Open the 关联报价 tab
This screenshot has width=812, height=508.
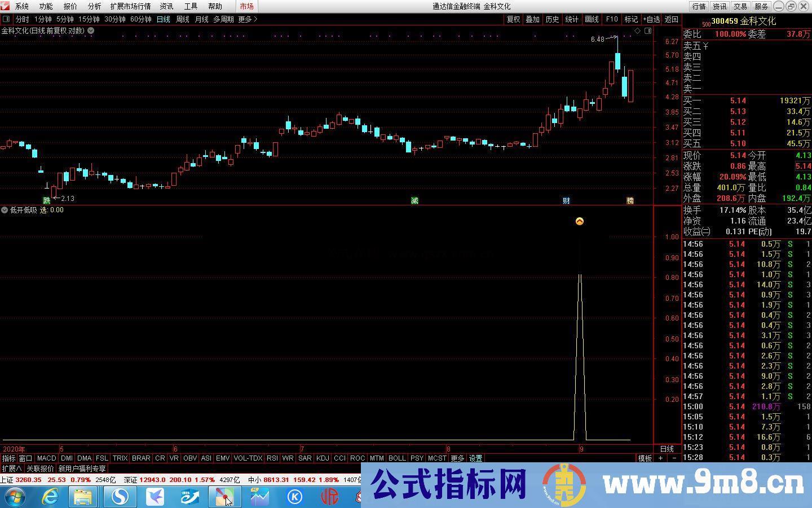40,468
